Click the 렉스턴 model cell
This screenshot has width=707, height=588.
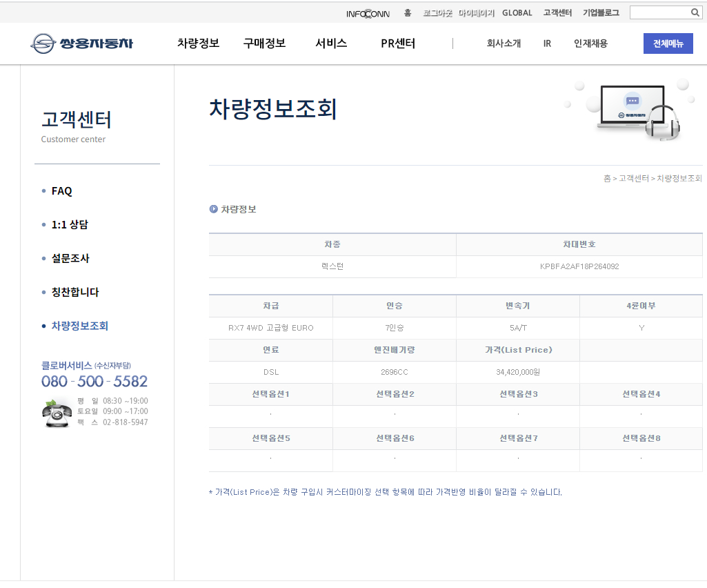click(x=332, y=266)
